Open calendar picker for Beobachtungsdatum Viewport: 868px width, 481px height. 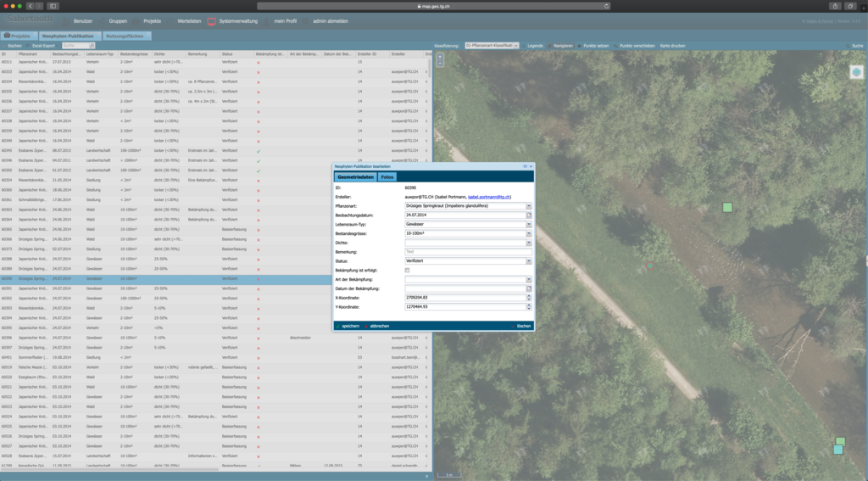(x=529, y=215)
